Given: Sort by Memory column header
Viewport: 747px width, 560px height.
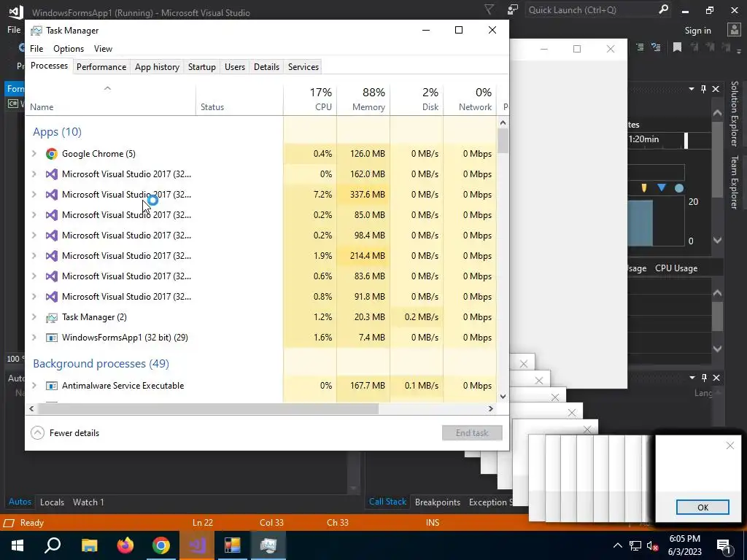Looking at the screenshot, I should [363, 99].
